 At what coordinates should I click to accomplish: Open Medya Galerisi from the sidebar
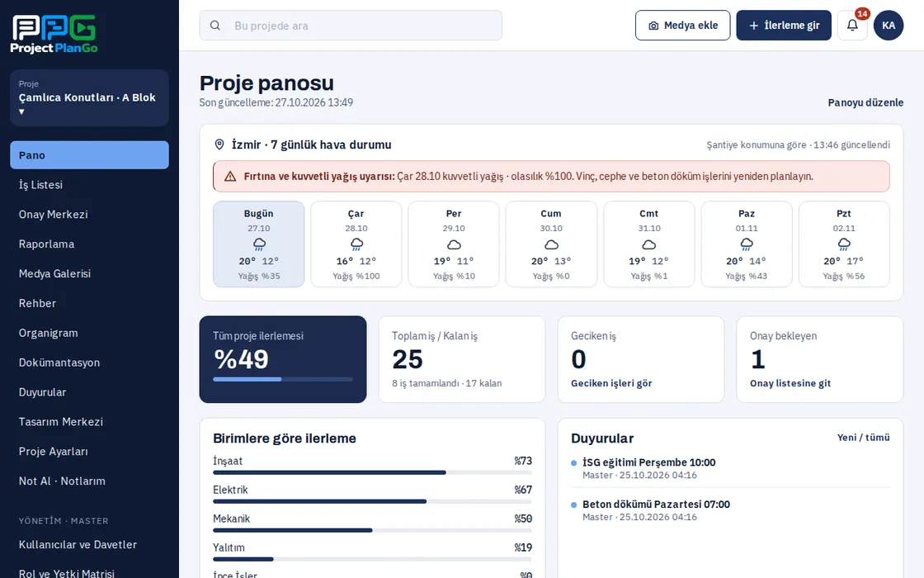point(90,273)
